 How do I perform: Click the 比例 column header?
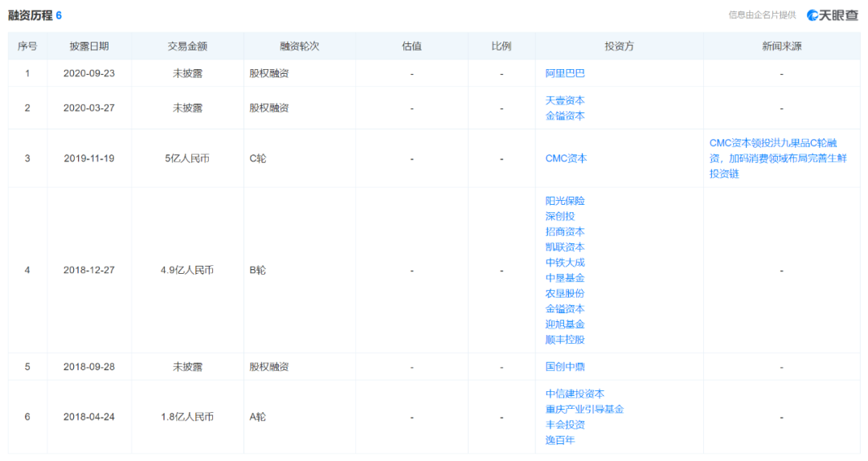tap(501, 47)
